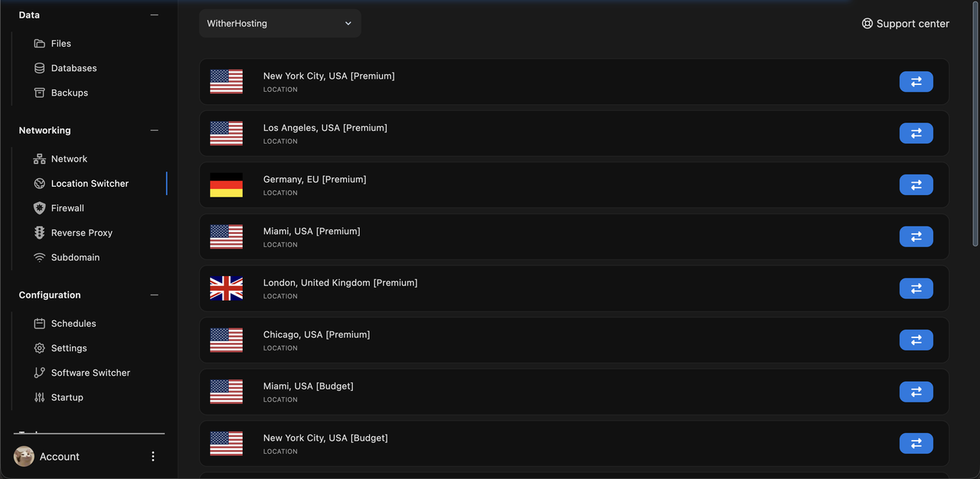Click 'London, United Kingdom [Premium]' text
980x479 pixels.
(x=341, y=283)
